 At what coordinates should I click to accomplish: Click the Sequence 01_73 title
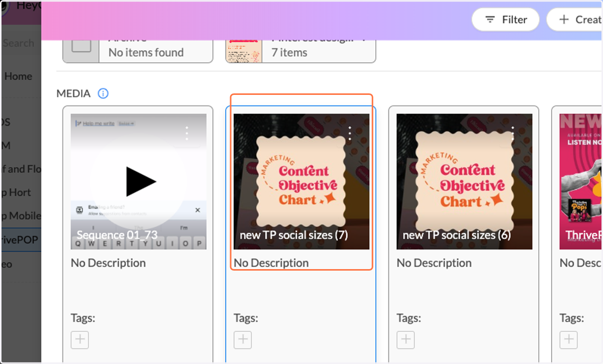(x=117, y=235)
